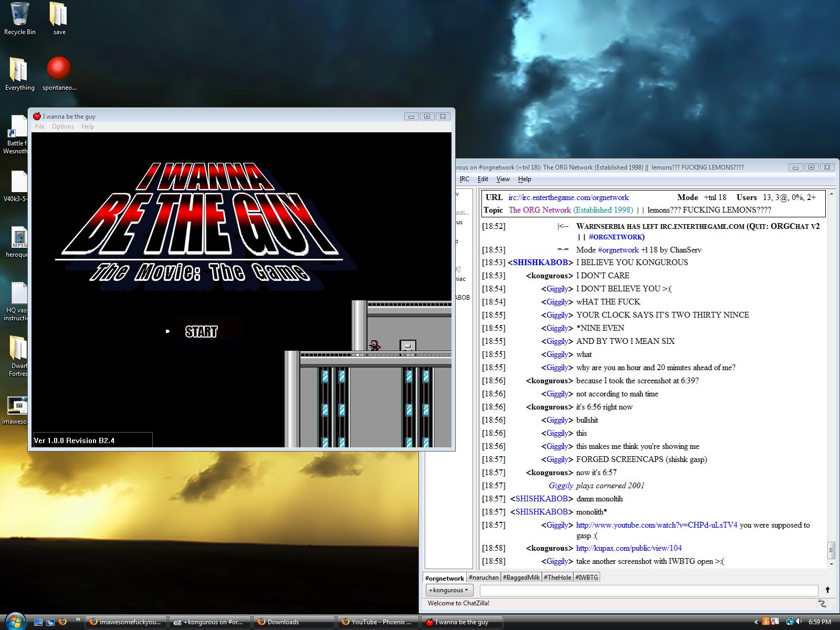Open the kupax.com/public/view/104 link

point(629,548)
